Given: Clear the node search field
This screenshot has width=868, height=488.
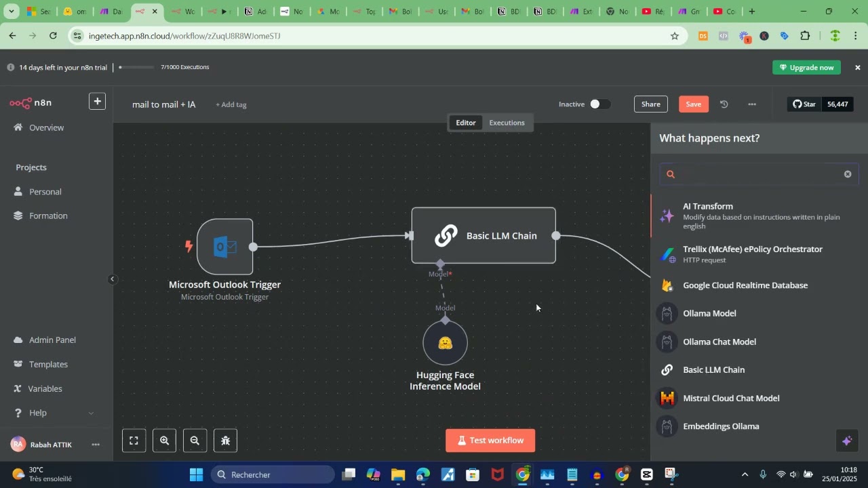Looking at the screenshot, I should tap(847, 174).
